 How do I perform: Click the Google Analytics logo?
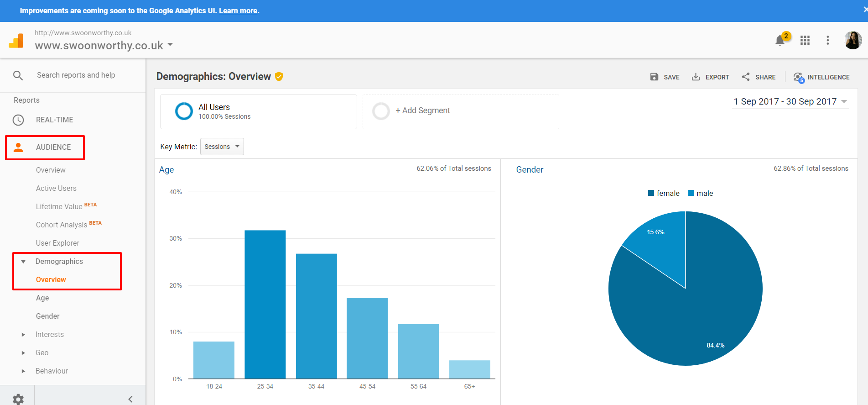[16, 41]
